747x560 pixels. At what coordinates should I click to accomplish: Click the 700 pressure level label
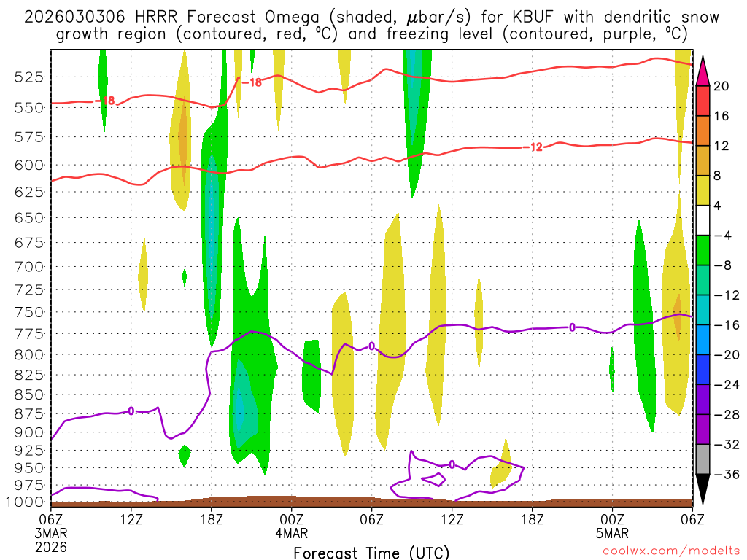point(29,267)
